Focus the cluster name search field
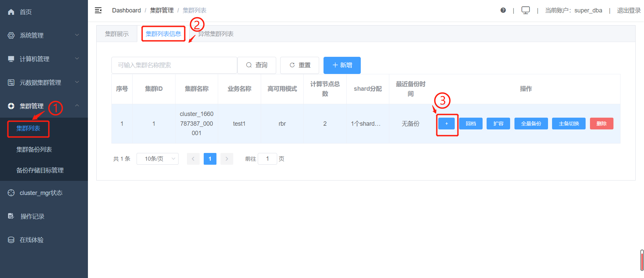Image resolution: width=644 pixels, height=278 pixels. click(174, 65)
